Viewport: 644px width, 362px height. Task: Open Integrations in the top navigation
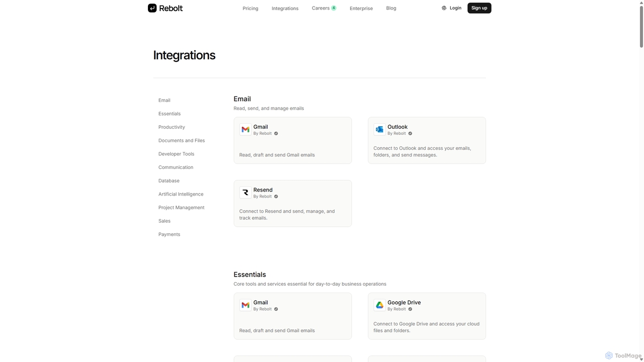click(x=285, y=9)
